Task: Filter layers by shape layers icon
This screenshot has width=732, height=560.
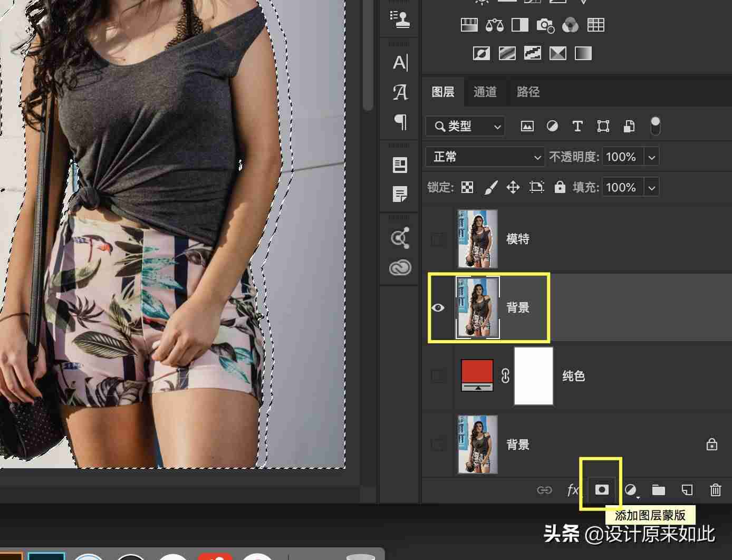Action: [x=603, y=126]
